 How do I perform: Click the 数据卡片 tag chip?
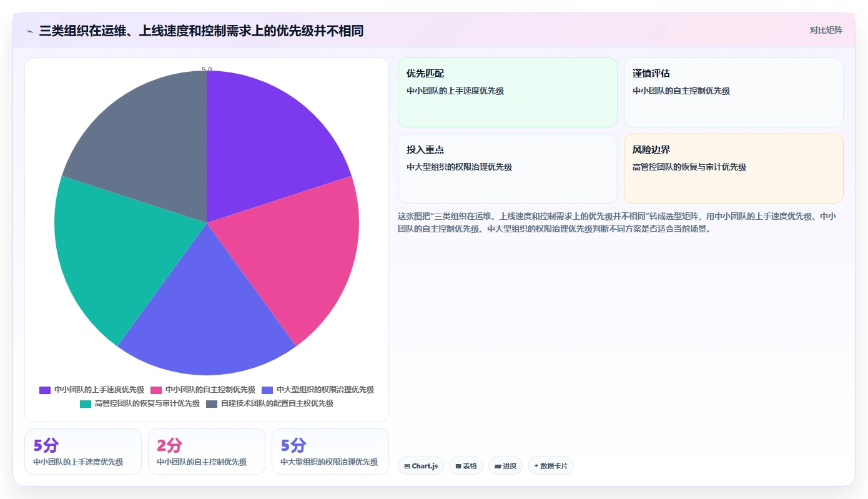point(551,466)
